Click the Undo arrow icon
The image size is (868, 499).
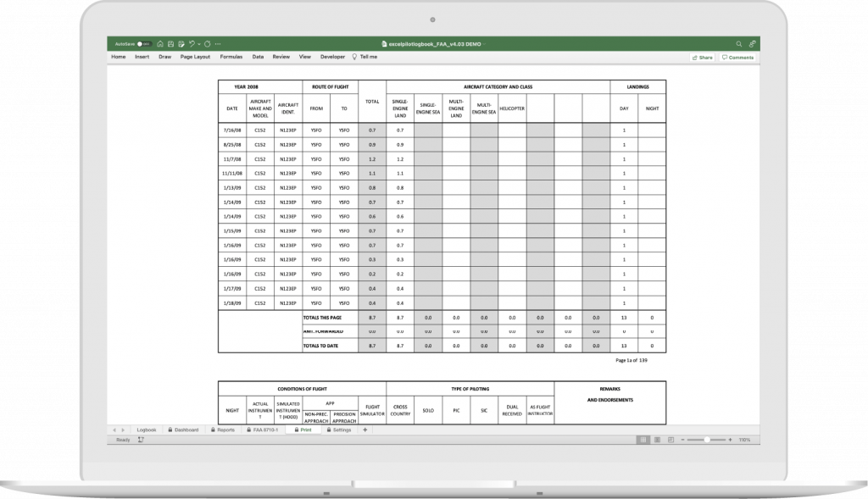(192, 44)
